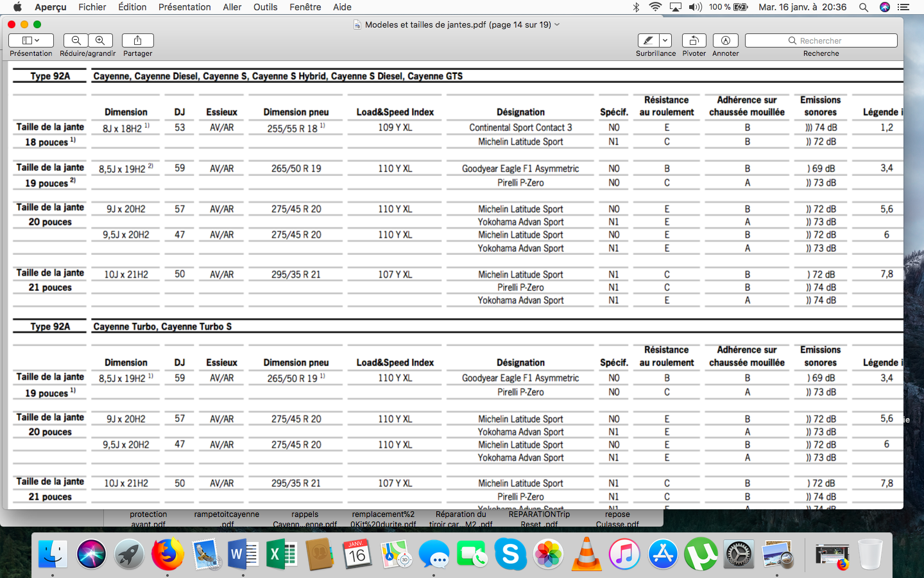This screenshot has height=578, width=924.
Task: Zoom in with the magnifier plus button
Action: (x=100, y=40)
